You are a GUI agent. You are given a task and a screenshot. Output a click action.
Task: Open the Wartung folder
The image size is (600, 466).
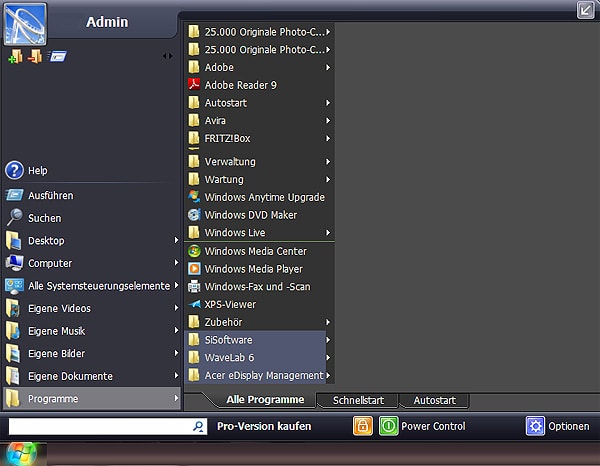[x=259, y=179]
